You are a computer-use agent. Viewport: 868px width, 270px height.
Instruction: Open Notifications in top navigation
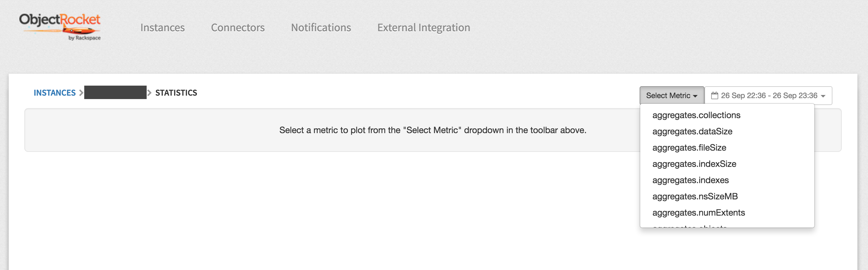pyautogui.click(x=321, y=27)
